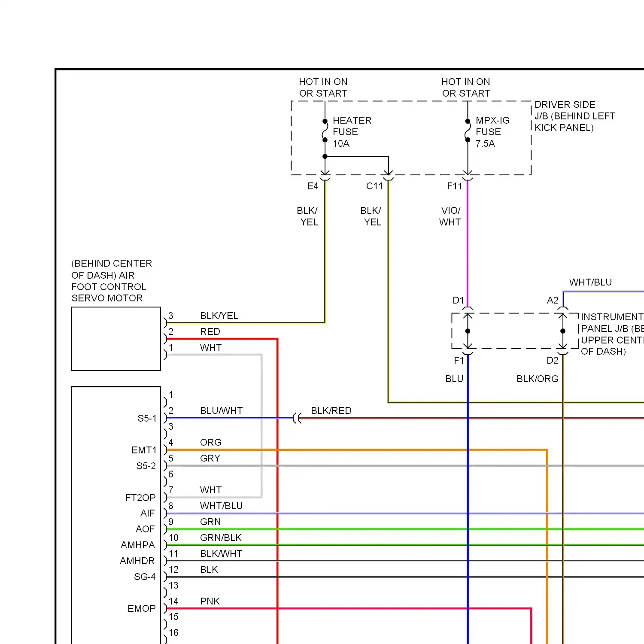
Task: Click connector label F11
Action: point(455,186)
